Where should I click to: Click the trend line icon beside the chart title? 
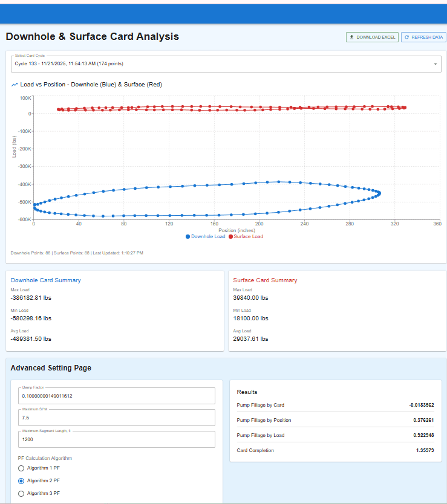tap(15, 85)
